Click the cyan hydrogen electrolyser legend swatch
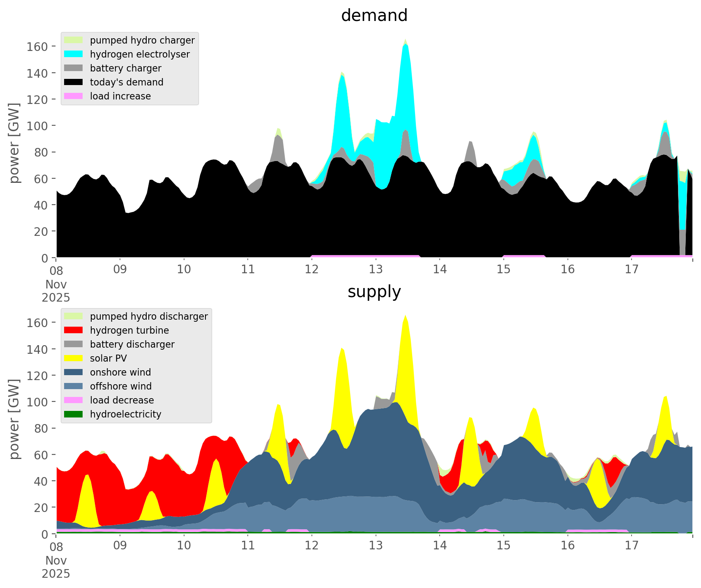 click(x=74, y=54)
